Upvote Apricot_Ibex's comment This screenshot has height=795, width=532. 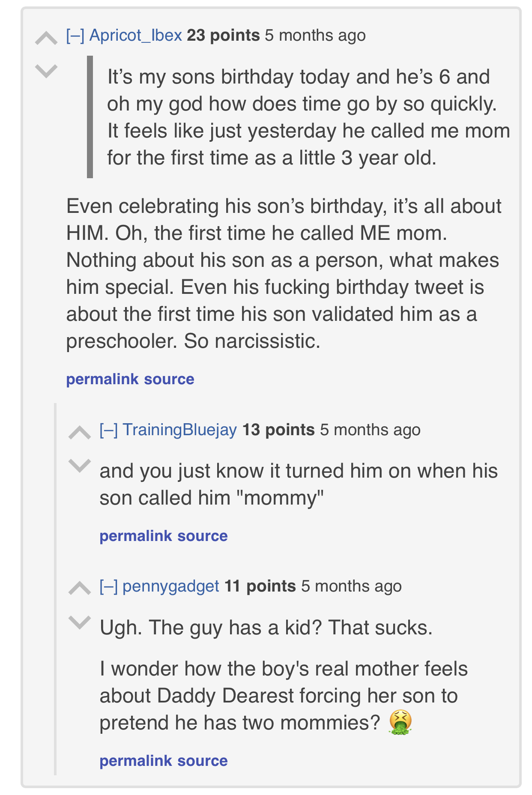[x=46, y=39]
